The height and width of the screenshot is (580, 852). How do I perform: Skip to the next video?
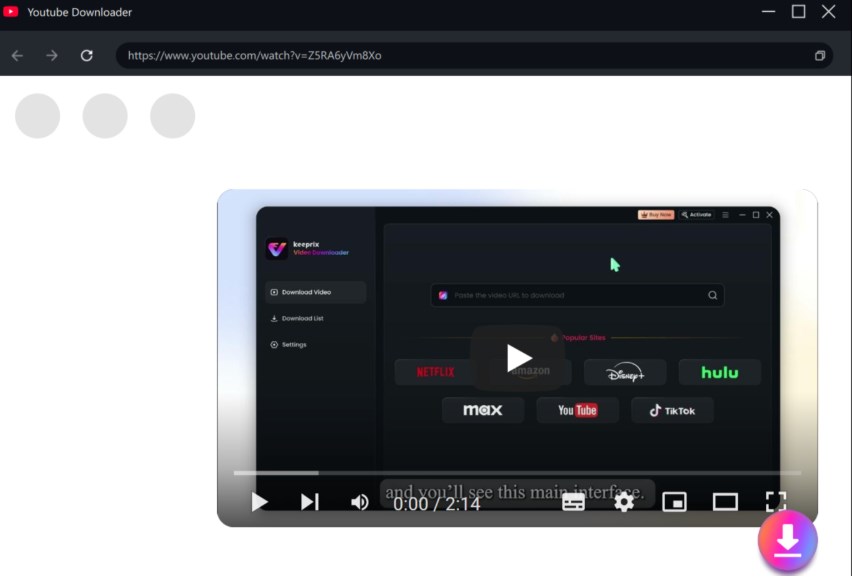tap(309, 502)
